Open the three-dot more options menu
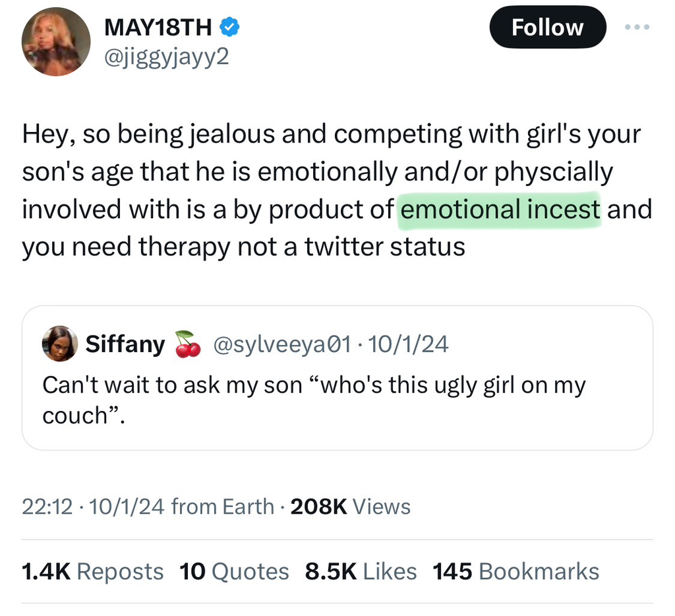Screen dimensions: 675x616 [x=637, y=27]
